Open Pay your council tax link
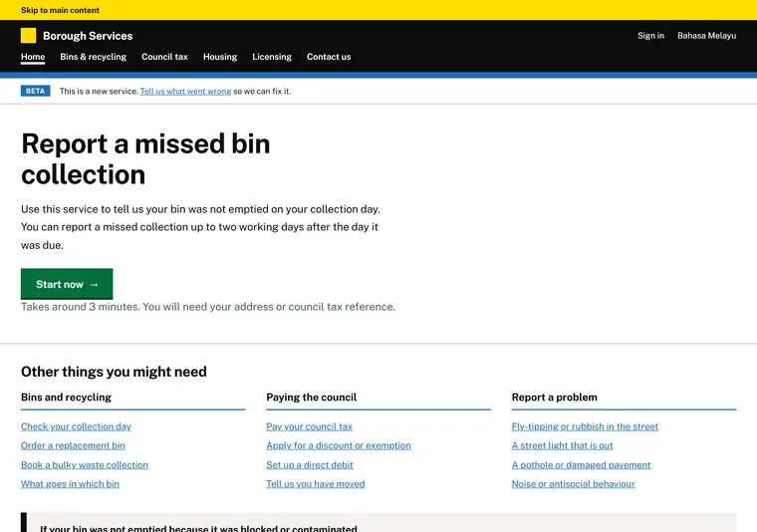 tap(309, 426)
